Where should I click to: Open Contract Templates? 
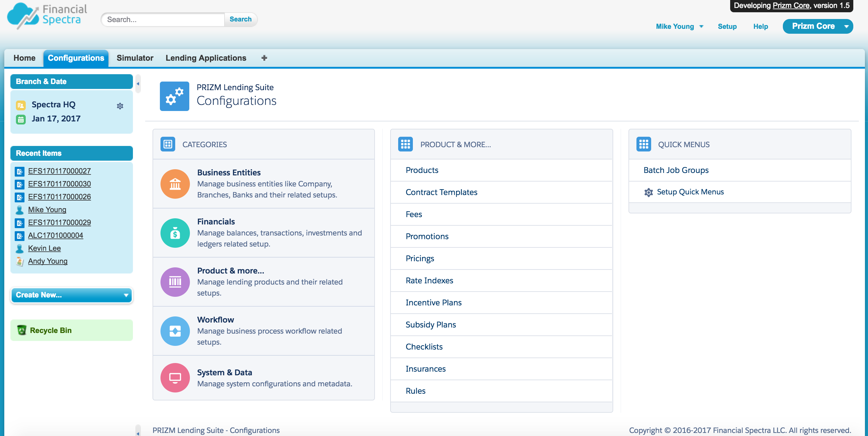coord(441,192)
